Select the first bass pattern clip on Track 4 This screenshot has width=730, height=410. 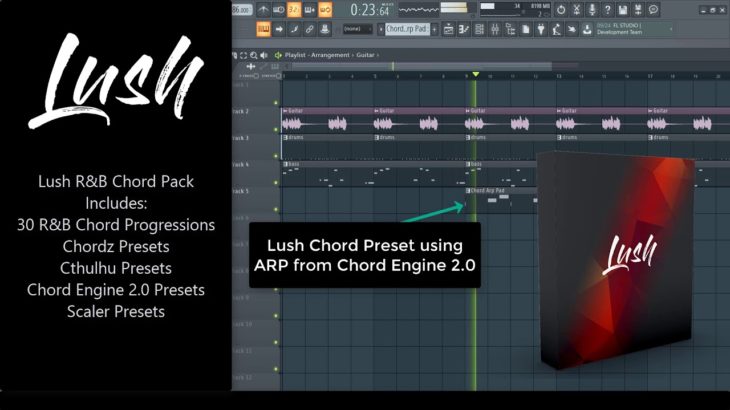point(373,174)
